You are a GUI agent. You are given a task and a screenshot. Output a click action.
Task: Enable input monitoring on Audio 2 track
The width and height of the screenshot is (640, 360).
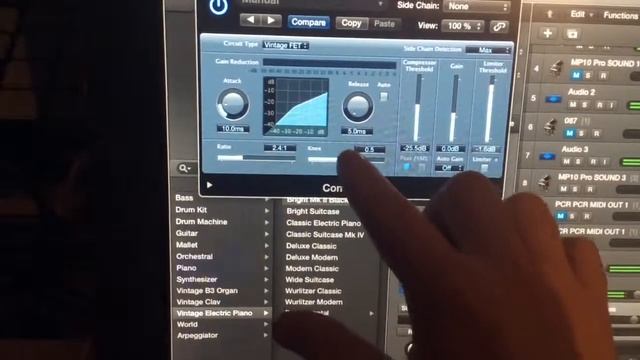(x=611, y=105)
